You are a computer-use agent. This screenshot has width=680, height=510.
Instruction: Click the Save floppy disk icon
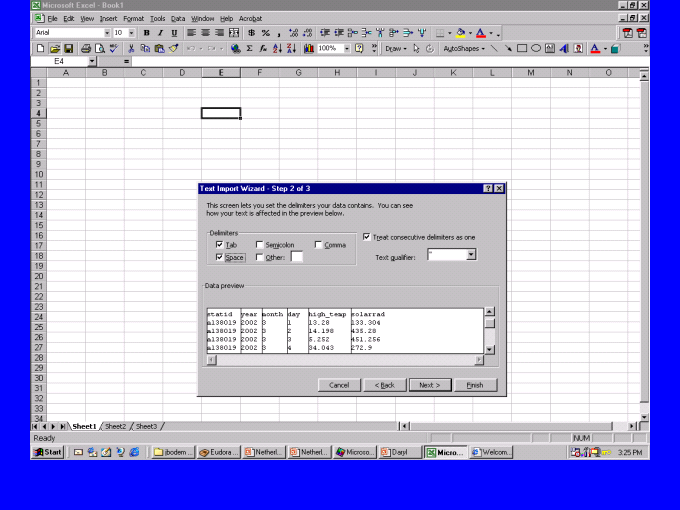pyautogui.click(x=69, y=49)
